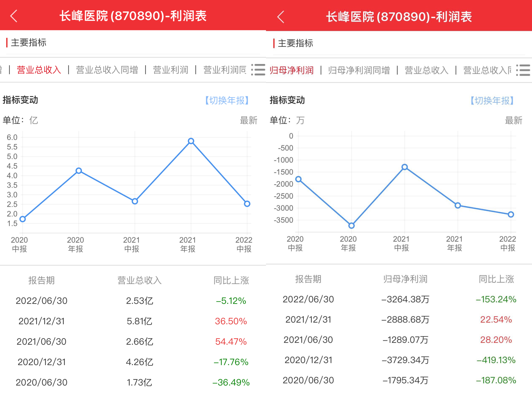
Task: Switch to 营业总收入同增 tab in left panel
Action: [107, 70]
